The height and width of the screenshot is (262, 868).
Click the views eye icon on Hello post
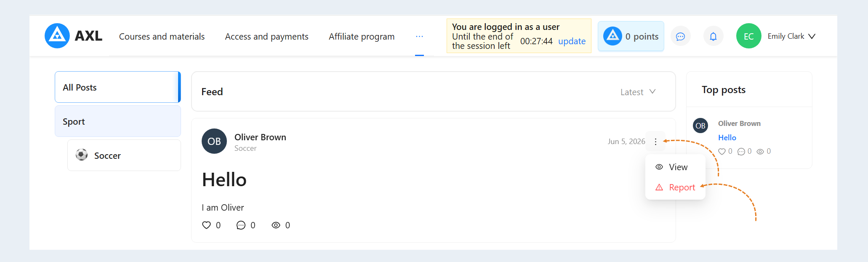276,225
